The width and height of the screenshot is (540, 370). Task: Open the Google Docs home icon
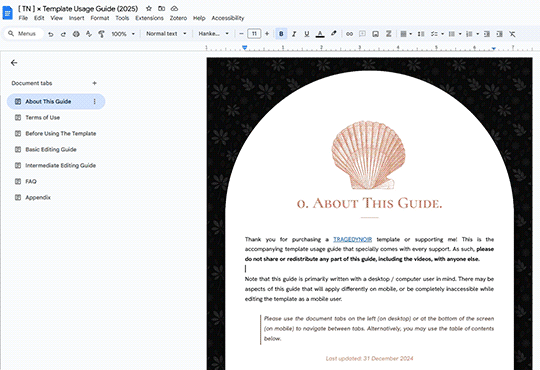(7, 13)
